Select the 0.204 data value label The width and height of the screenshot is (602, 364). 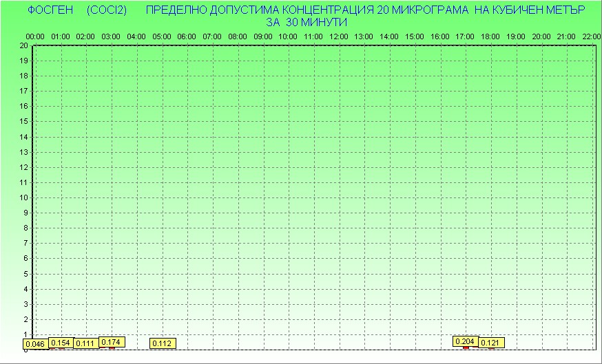point(466,341)
